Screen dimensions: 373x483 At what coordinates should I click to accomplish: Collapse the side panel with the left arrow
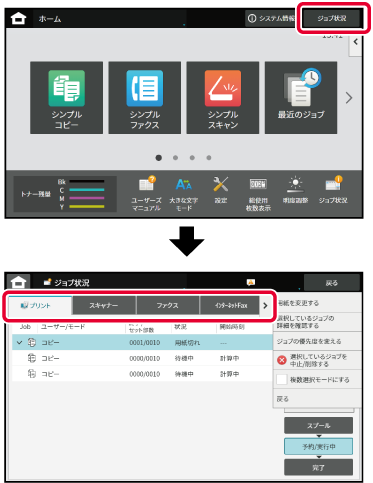coord(355,42)
